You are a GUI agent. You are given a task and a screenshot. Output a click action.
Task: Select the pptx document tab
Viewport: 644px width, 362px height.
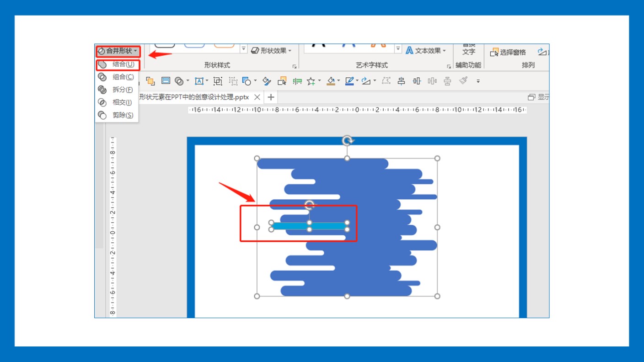point(194,97)
